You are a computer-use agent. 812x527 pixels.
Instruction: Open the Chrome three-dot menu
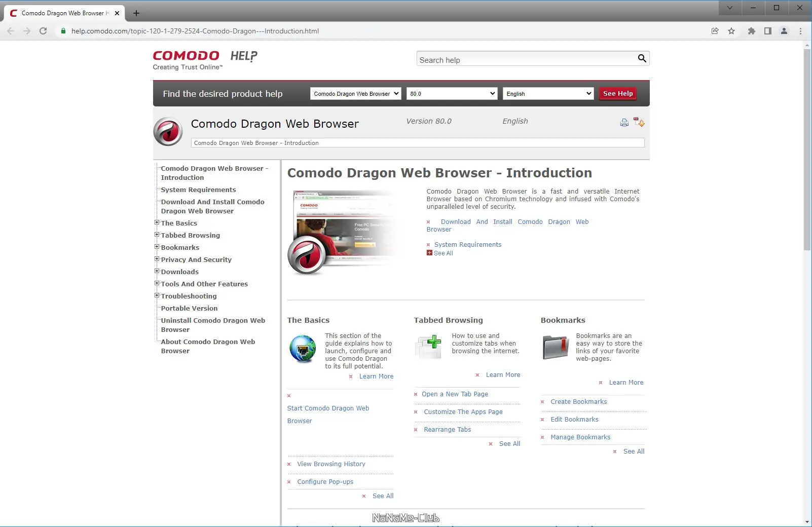(801, 31)
